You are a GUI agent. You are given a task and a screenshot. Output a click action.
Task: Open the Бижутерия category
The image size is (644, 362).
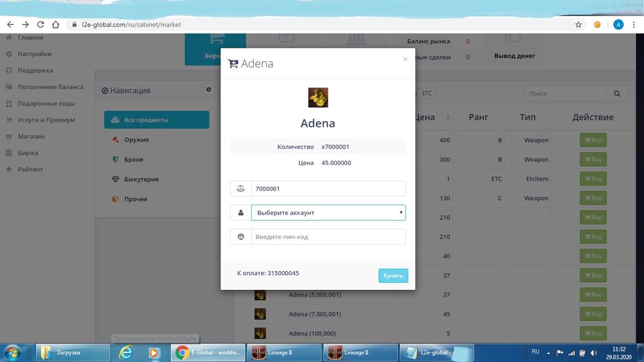click(x=140, y=179)
